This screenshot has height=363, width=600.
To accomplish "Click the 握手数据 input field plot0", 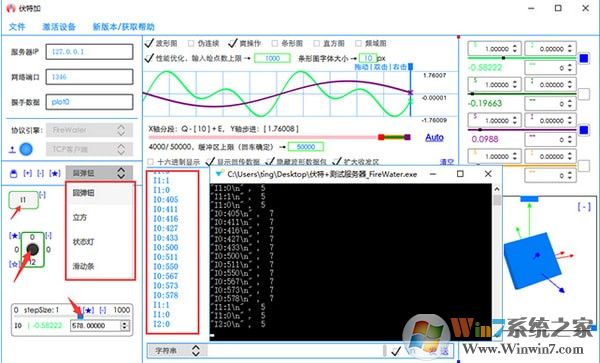I will (x=90, y=102).
